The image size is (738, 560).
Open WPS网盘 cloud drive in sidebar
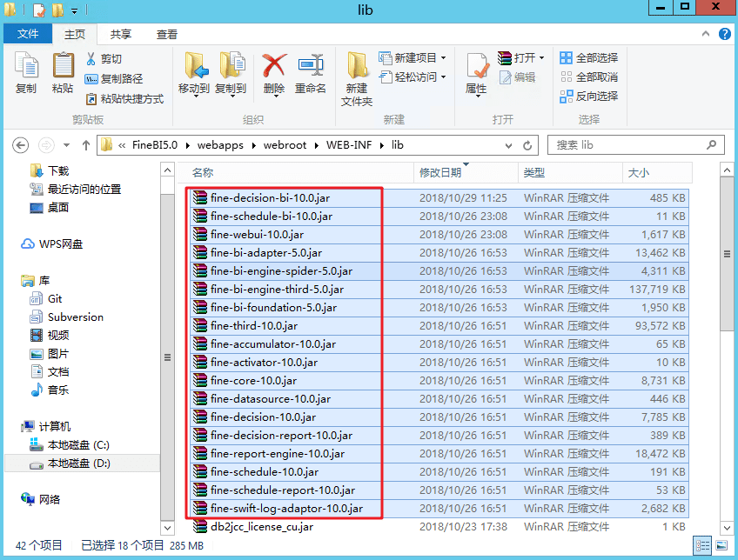coord(51,244)
